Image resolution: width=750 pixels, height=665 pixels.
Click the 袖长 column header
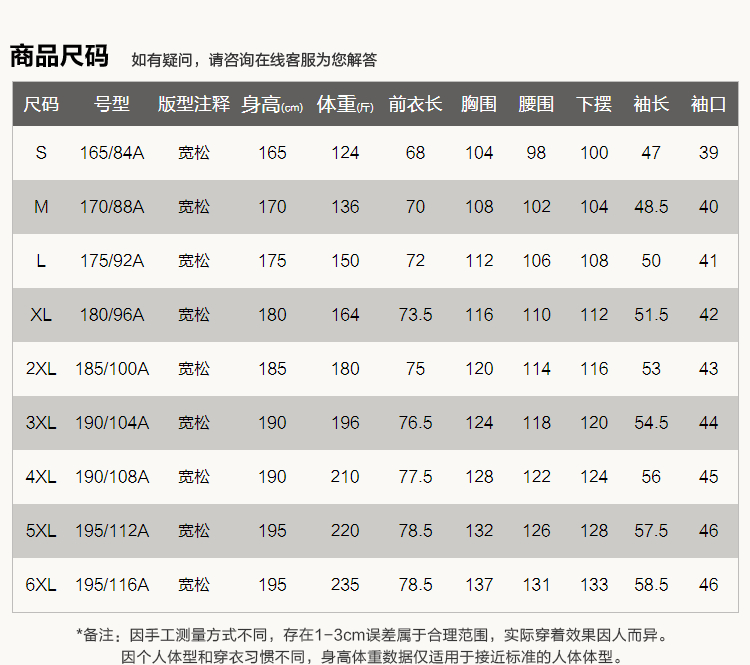[651, 104]
